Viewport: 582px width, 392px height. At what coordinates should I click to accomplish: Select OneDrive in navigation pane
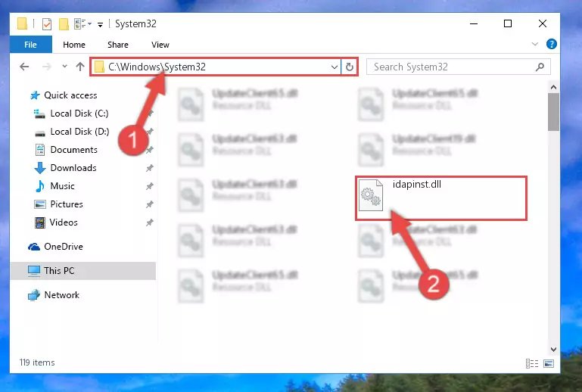(x=64, y=247)
